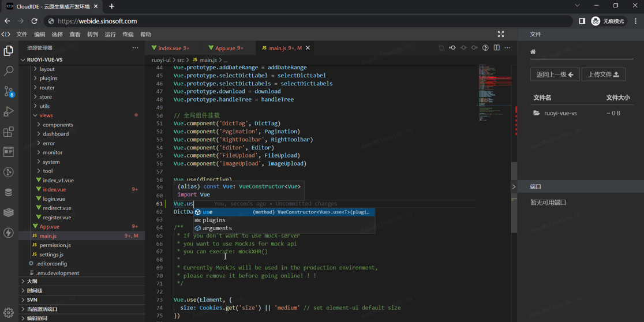This screenshot has height=322, width=644.
Task: Open the Extensions view
Action: 9,132
